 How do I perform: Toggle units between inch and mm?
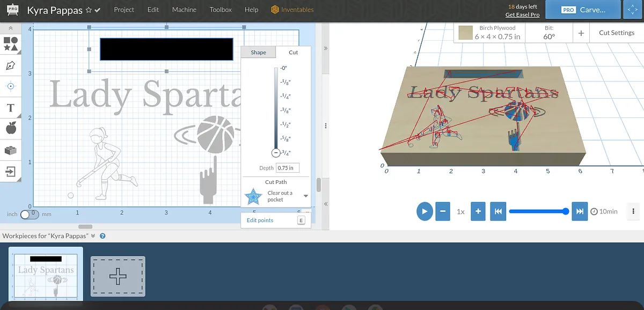29,214
